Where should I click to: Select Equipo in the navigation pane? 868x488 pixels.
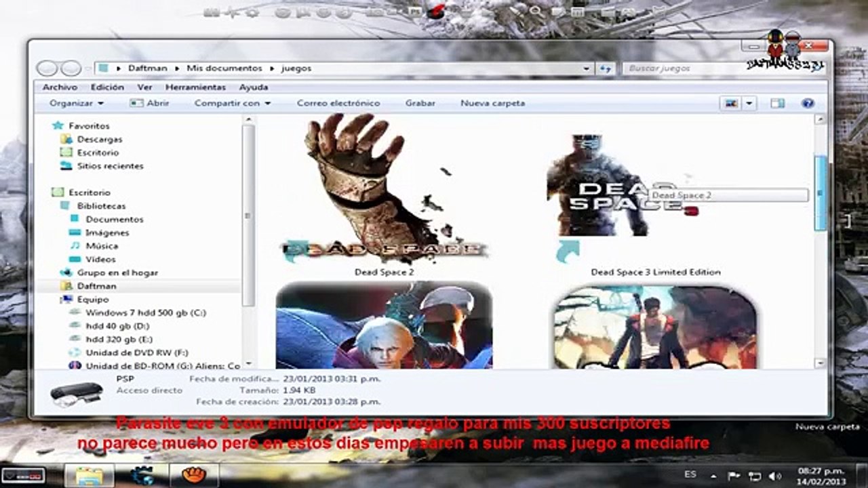[x=93, y=300]
